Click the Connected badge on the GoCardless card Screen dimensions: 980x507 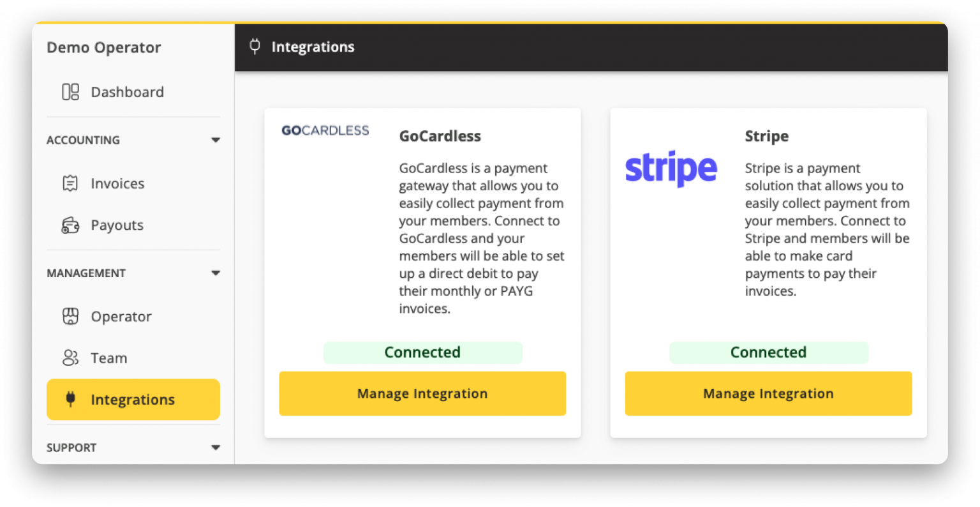click(x=422, y=352)
